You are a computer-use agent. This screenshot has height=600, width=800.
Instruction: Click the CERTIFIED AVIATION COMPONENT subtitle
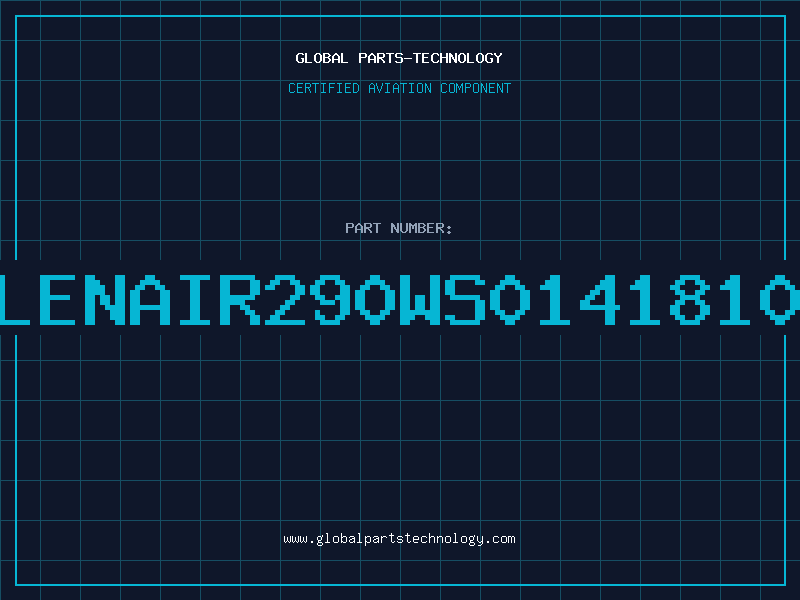pyautogui.click(x=399, y=88)
